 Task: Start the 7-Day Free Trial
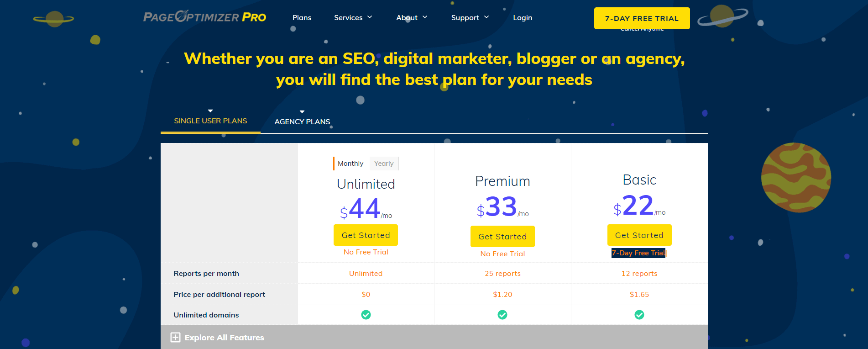642,18
